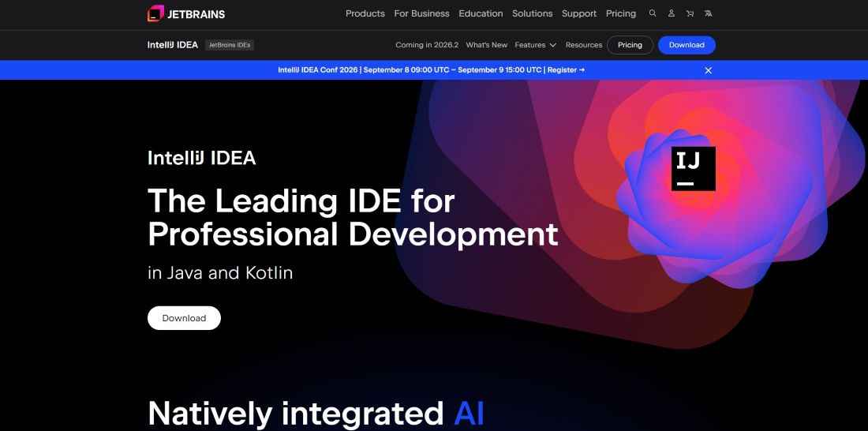868x431 pixels.
Task: Open the Coming in 2026.2 link
Action: 427,45
